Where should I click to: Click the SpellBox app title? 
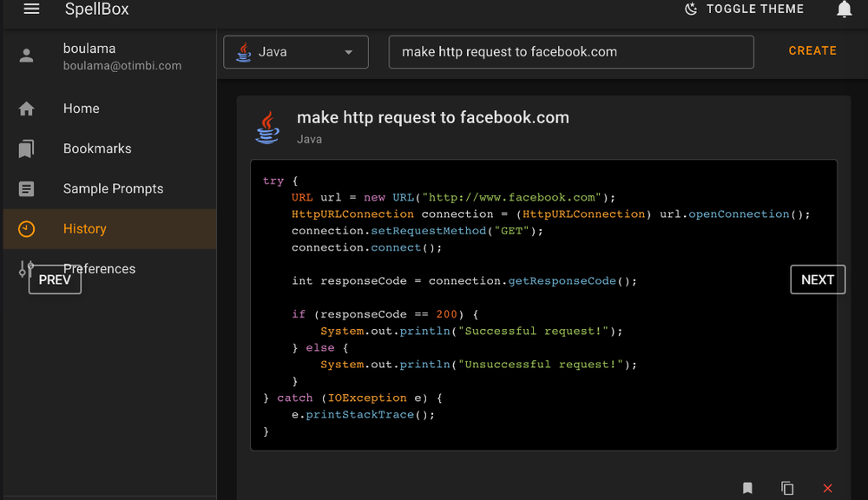97,9
